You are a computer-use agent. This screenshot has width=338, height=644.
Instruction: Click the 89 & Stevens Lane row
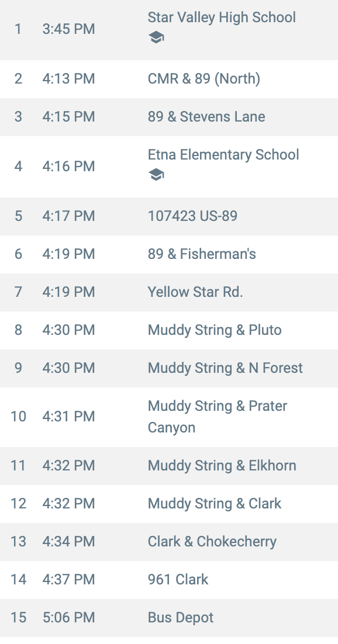169,117
